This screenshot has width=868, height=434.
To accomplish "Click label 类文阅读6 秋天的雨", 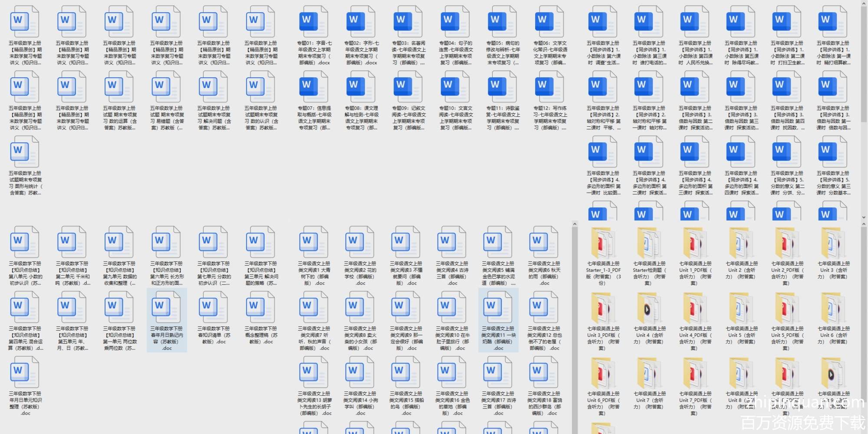I will click(544, 273).
